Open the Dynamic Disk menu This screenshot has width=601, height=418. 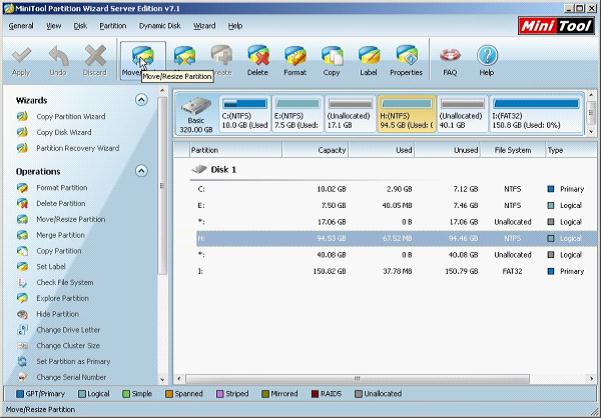[x=159, y=26]
